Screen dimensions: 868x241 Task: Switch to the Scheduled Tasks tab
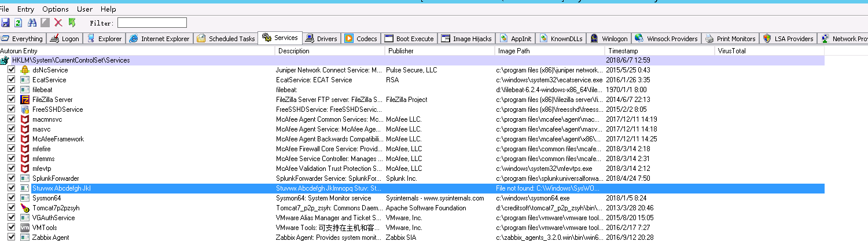pyautogui.click(x=226, y=39)
